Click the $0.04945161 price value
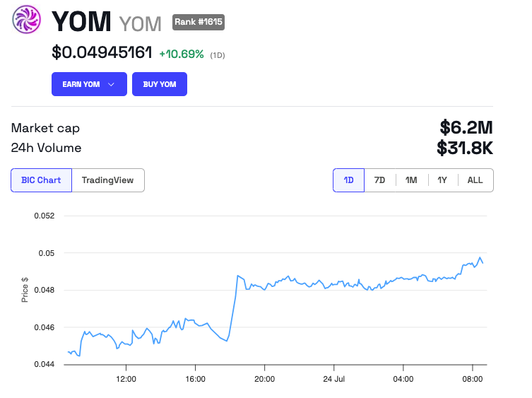The width and height of the screenshot is (532, 398). click(102, 52)
